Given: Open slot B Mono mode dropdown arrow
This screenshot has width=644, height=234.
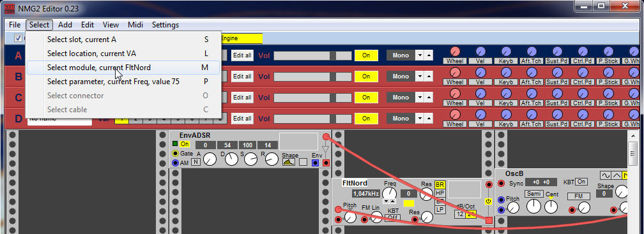Looking at the screenshot, I should (x=420, y=77).
